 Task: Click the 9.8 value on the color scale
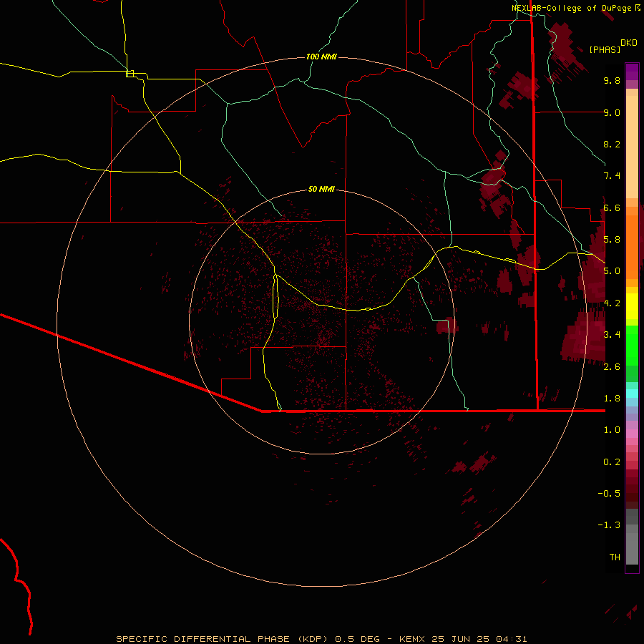612,80
